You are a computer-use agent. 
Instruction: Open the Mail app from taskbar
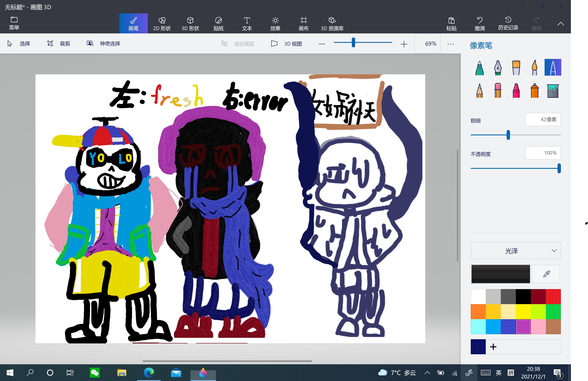click(176, 373)
